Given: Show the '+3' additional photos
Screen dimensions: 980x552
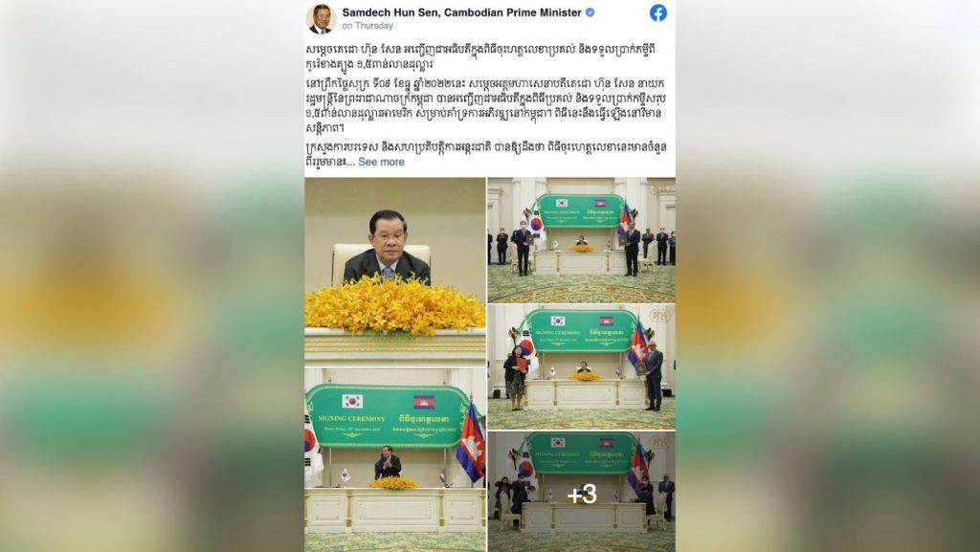Looking at the screenshot, I should click(x=581, y=492).
